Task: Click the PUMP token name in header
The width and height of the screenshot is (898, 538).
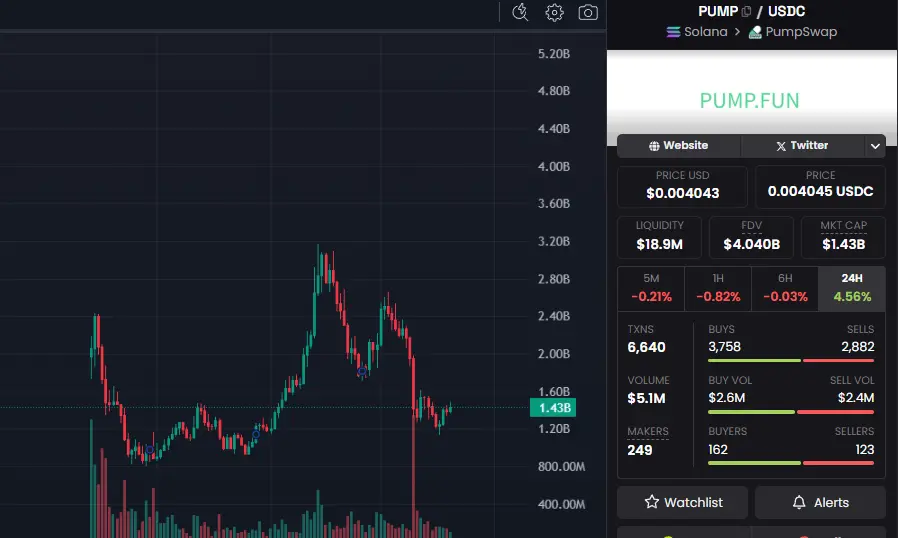Action: point(718,11)
